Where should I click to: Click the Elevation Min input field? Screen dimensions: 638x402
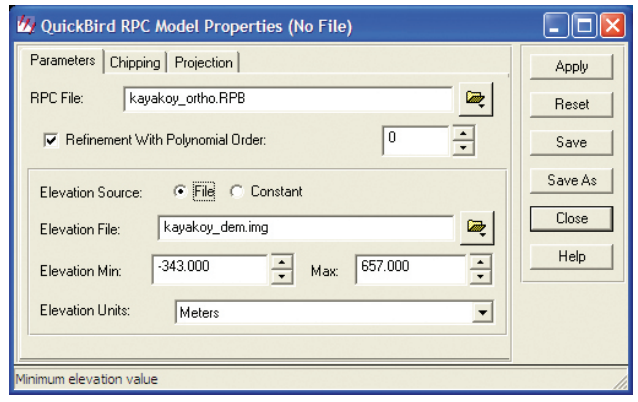208,269
